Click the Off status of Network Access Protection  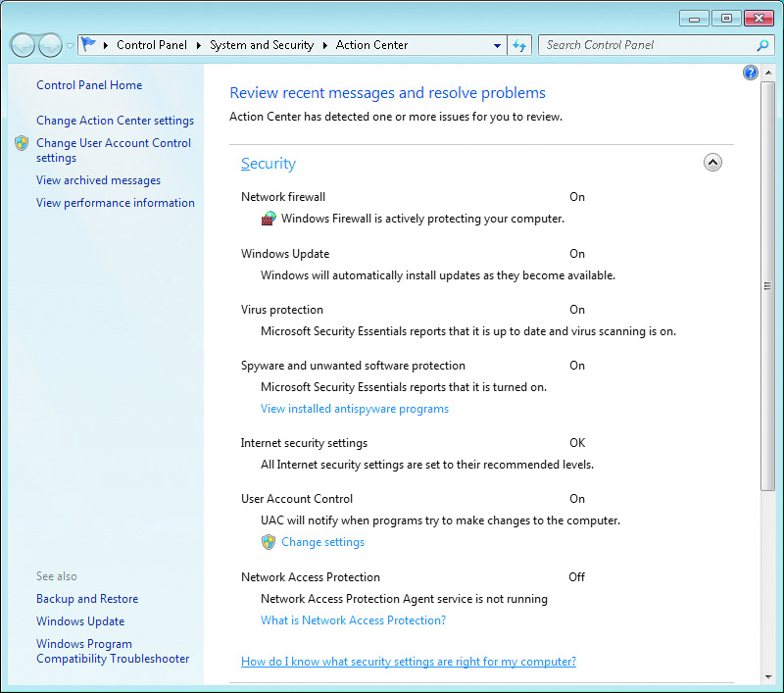click(x=576, y=577)
